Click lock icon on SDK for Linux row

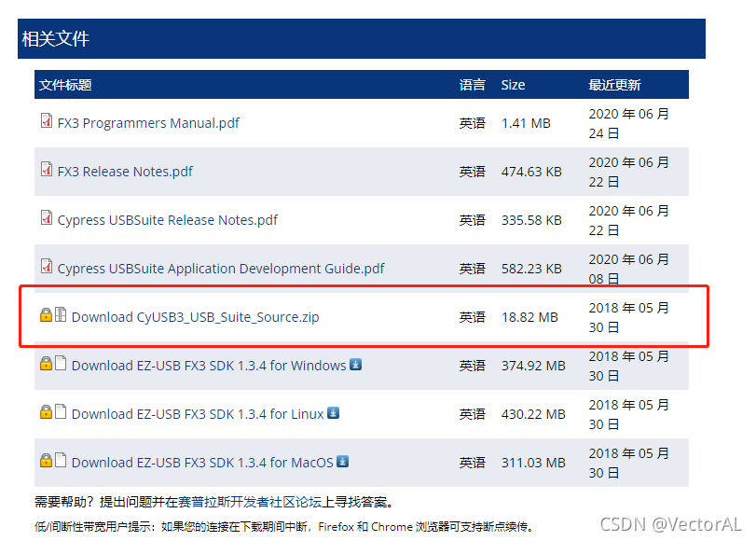(46, 411)
